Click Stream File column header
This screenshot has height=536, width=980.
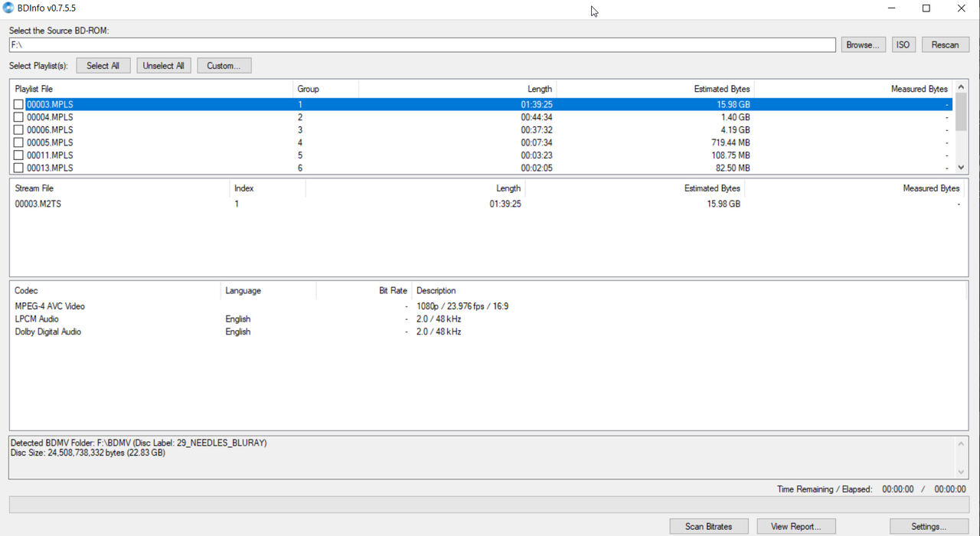click(119, 188)
